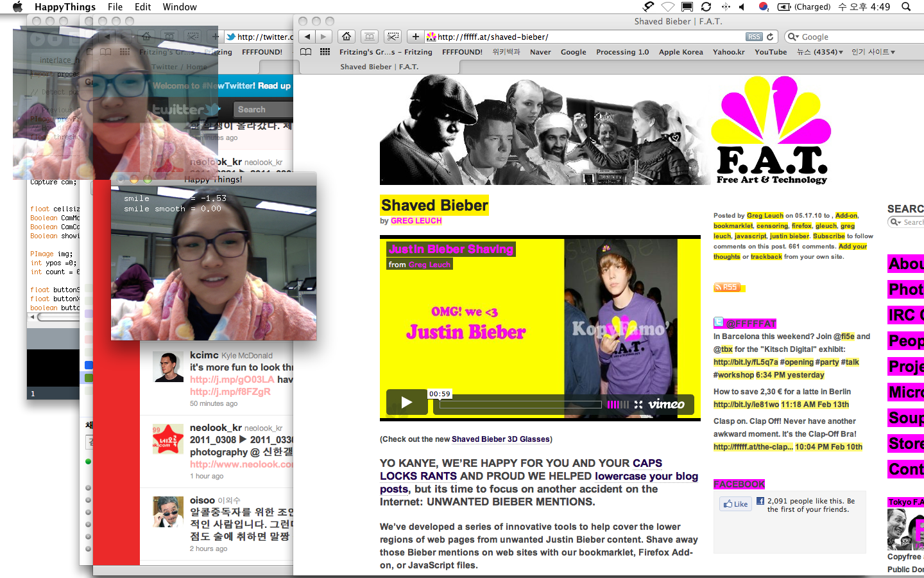Open the Window menu in the menu bar
The image size is (924, 578).
(x=180, y=7)
